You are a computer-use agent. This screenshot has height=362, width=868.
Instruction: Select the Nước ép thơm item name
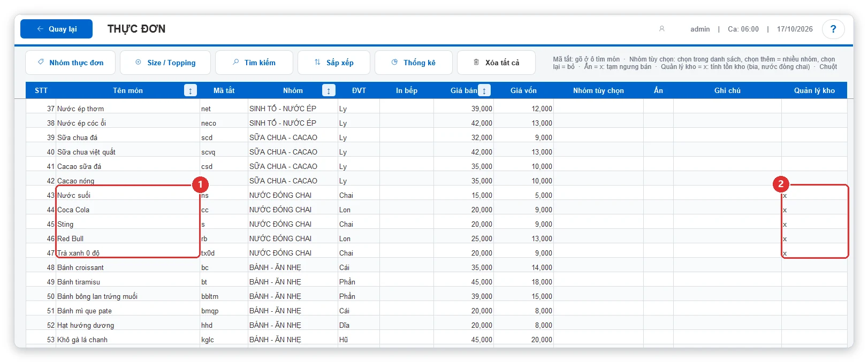tap(81, 109)
